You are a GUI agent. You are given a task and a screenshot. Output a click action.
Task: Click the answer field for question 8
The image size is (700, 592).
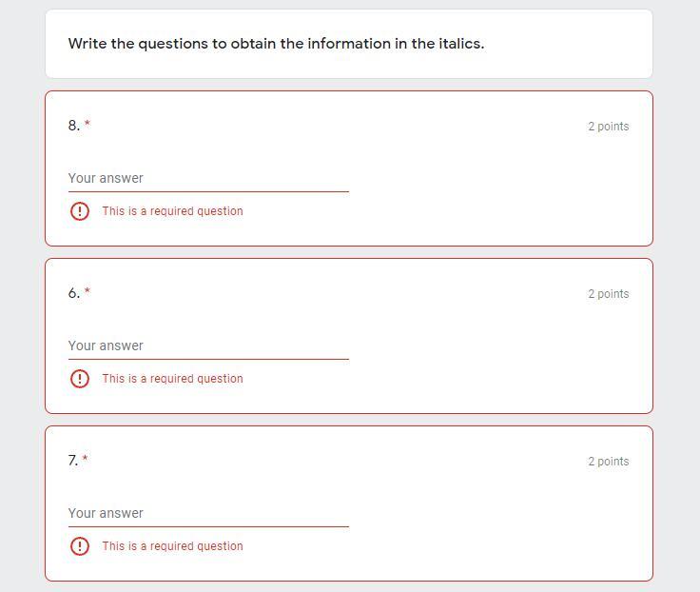click(207, 178)
